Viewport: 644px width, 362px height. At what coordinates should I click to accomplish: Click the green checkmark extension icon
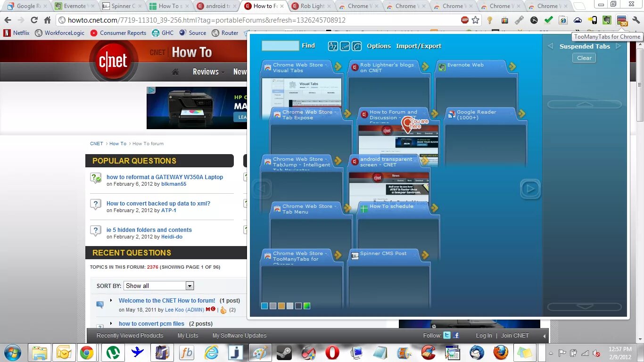[548, 20]
